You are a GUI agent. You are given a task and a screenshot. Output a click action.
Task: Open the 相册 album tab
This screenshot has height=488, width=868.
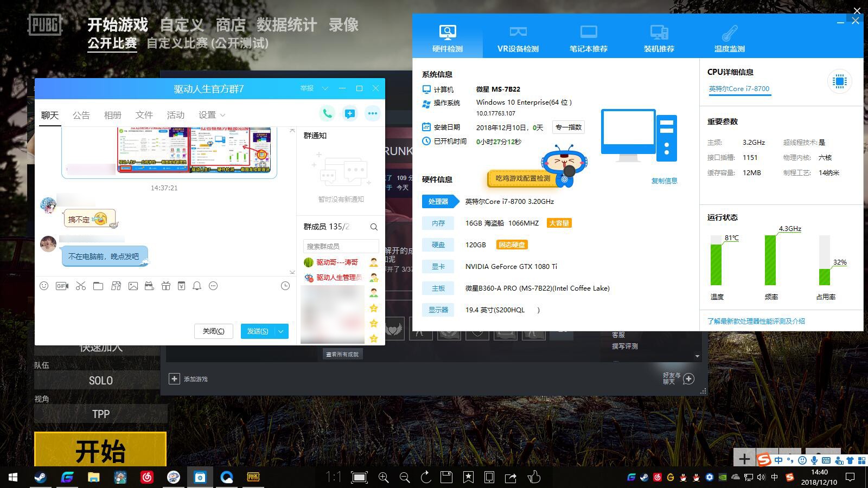(x=113, y=115)
